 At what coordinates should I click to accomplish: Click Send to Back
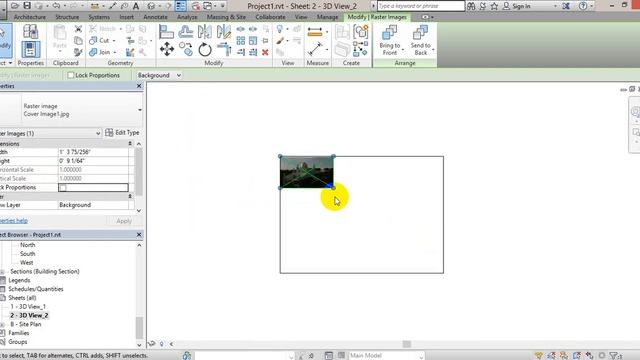pyautogui.click(x=420, y=40)
